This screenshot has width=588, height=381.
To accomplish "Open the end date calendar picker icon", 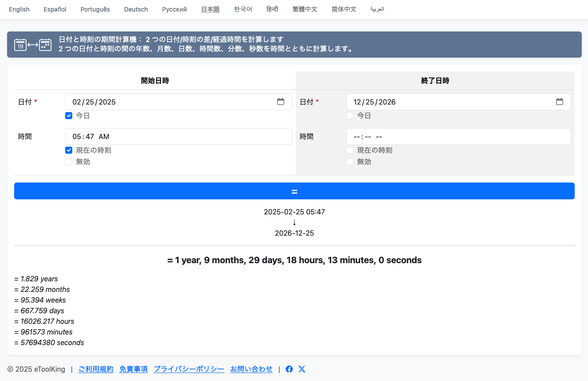I will [x=560, y=102].
